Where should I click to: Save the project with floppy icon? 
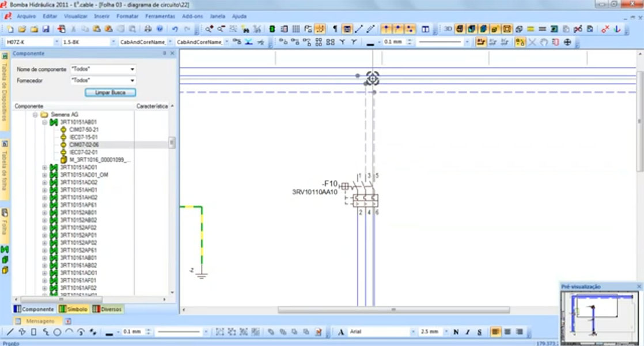point(46,29)
